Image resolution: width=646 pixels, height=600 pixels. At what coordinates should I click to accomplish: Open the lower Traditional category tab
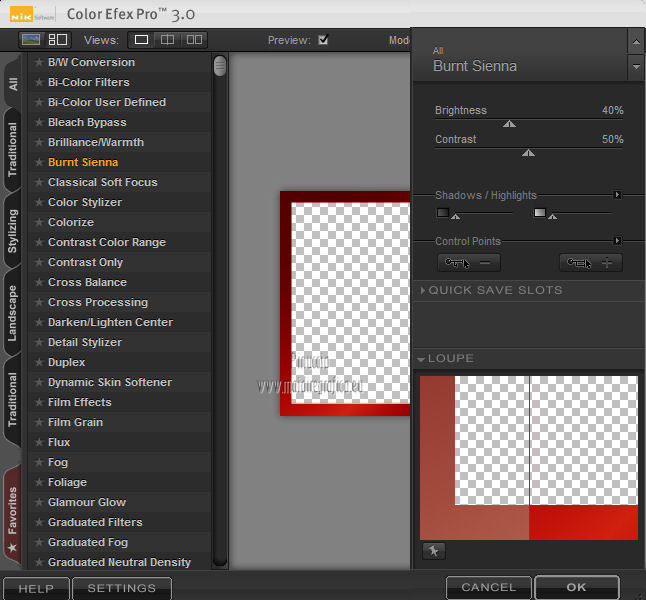click(x=13, y=400)
